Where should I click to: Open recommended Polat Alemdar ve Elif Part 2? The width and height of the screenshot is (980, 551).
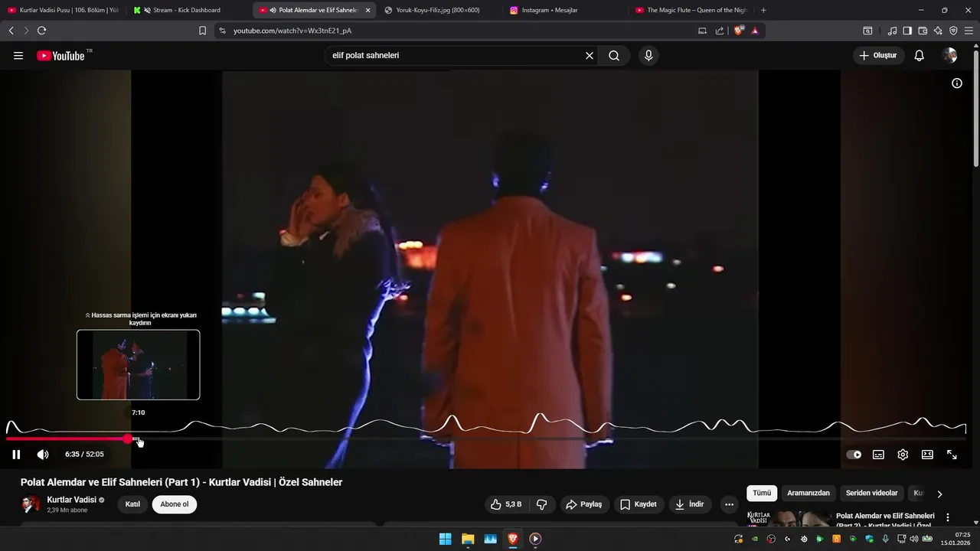(x=884, y=520)
